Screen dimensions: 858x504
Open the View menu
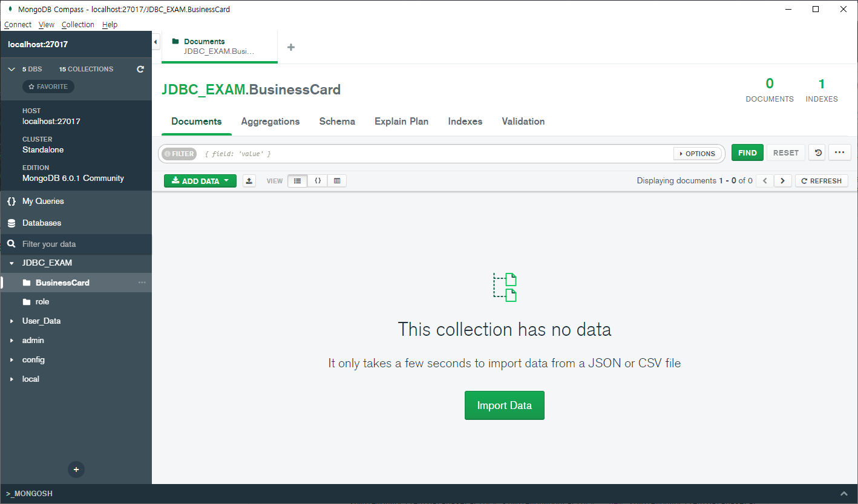[x=47, y=25]
